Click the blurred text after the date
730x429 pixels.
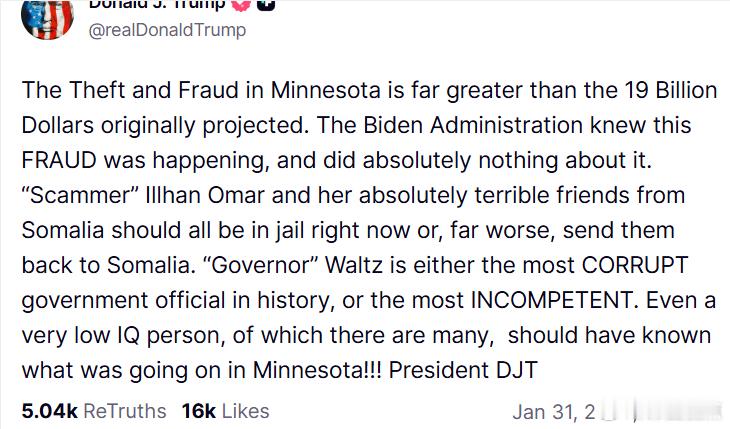click(x=652, y=411)
